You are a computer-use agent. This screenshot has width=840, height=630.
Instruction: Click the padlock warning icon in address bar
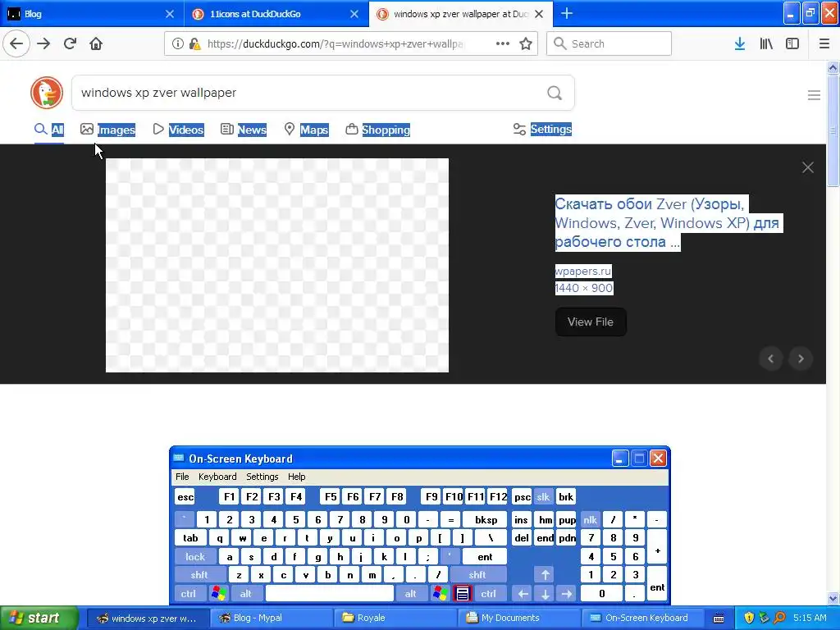tap(195, 43)
